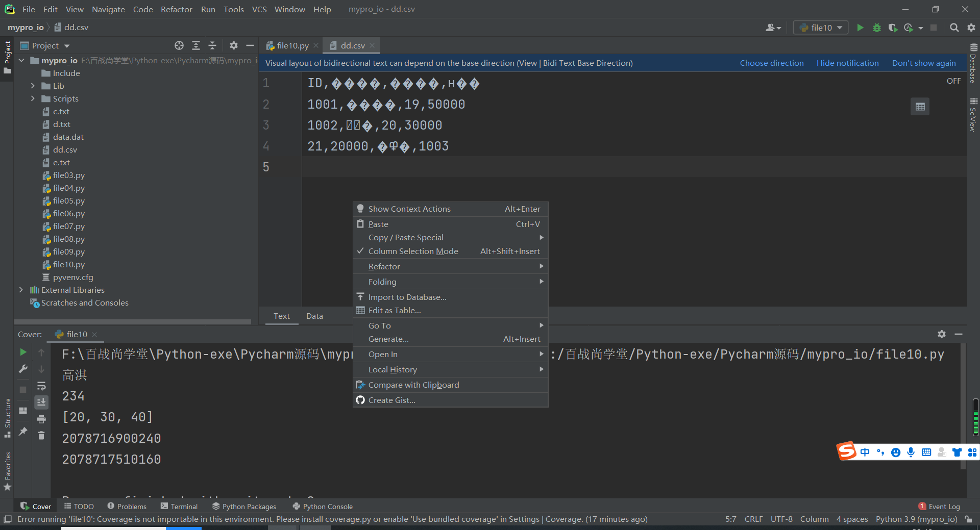Open the Event Log button
Viewport: 980px width, 530px height.
click(939, 507)
